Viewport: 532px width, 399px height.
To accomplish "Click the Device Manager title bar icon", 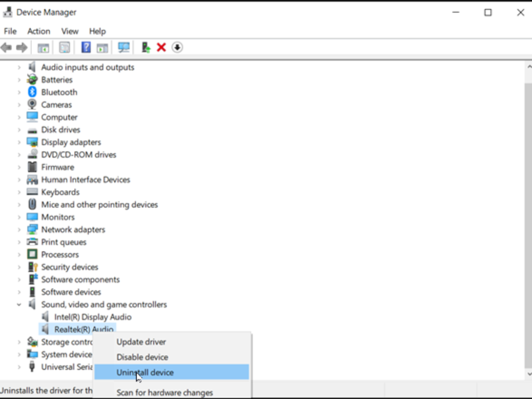I will point(8,12).
